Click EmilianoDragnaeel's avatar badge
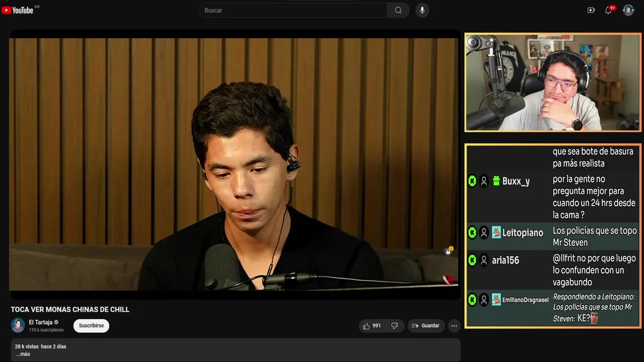This screenshot has height=362, width=644. [496, 300]
